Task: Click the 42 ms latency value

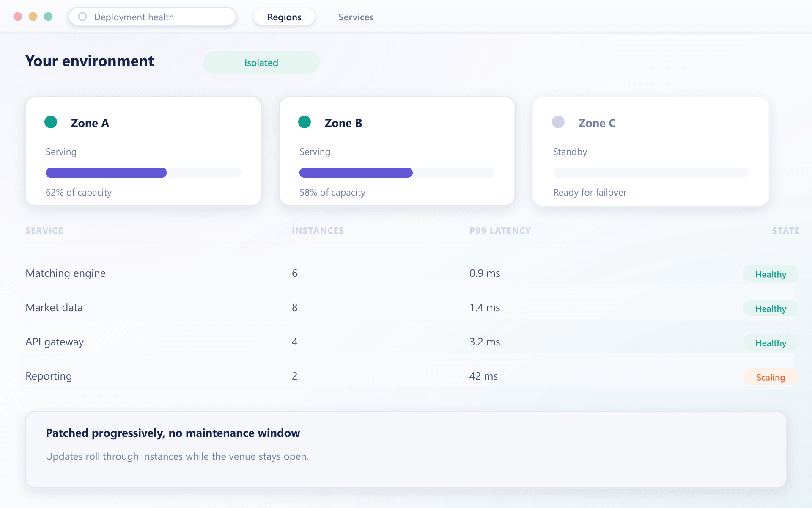Action: click(483, 376)
